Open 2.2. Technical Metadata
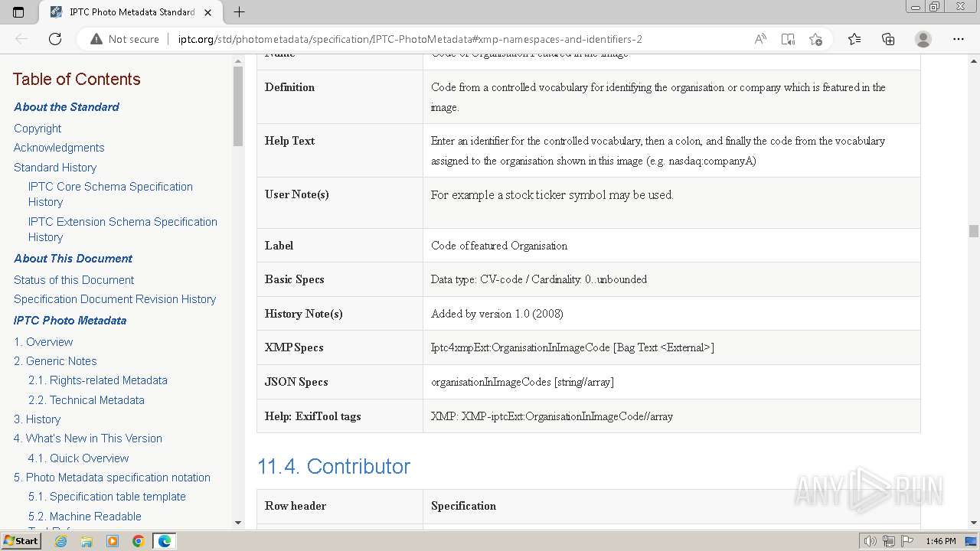 (x=86, y=400)
